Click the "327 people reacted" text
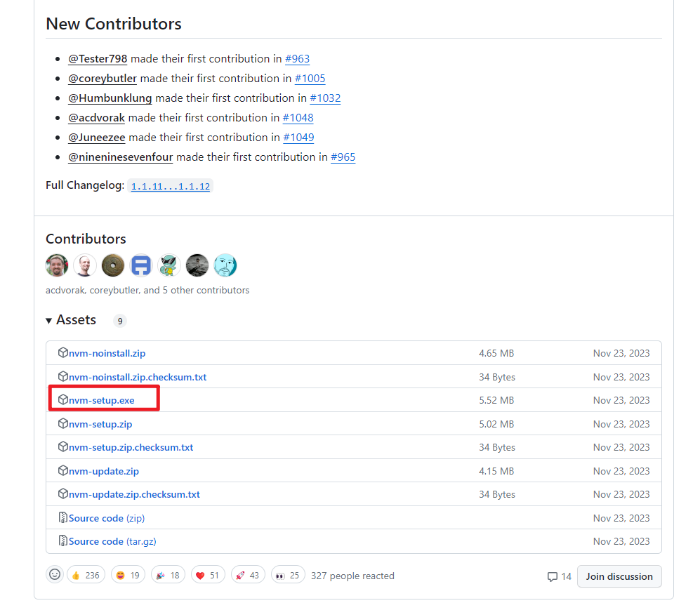This screenshot has width=700, height=603. pos(352,576)
